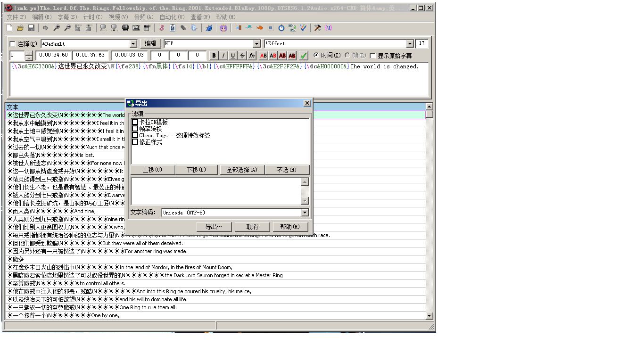Screen dimensions: 644x362
Task: Select the row containing 'But they were all of them deceived.'
Action: coord(215,243)
